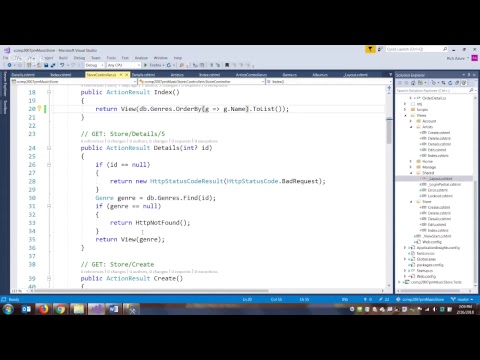Select packages.config in Solution Explorer
Viewport: 480px width, 360px height.
[430, 265]
